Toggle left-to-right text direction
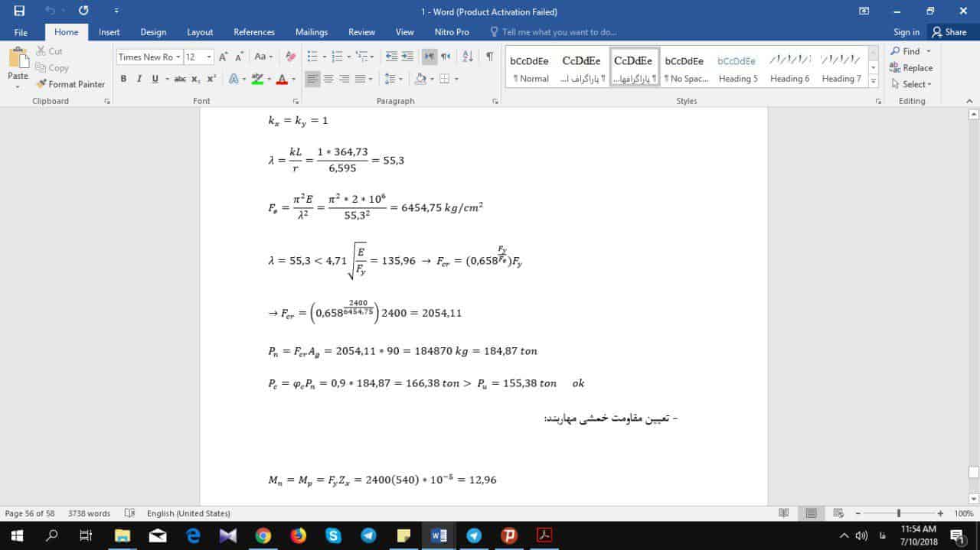This screenshot has width=980, height=550. pos(430,57)
